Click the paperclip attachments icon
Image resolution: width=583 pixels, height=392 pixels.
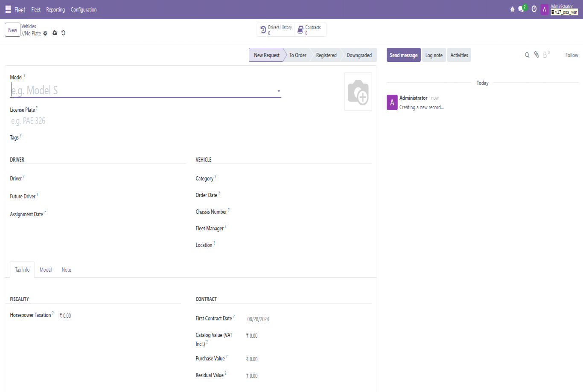click(x=536, y=55)
